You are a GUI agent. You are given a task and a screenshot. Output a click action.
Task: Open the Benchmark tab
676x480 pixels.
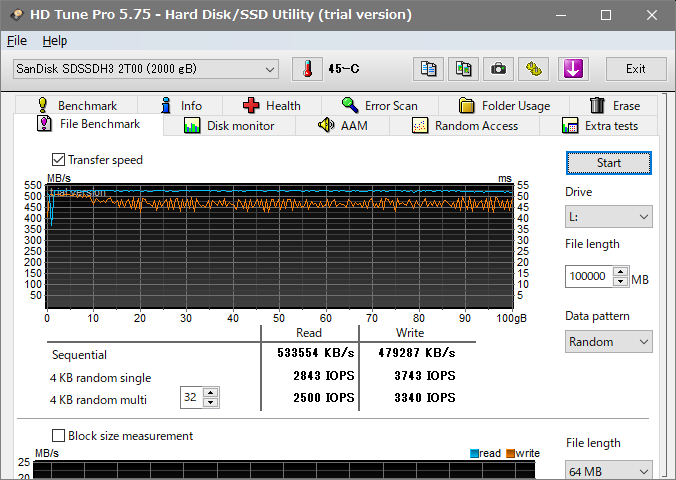pyautogui.click(x=77, y=105)
